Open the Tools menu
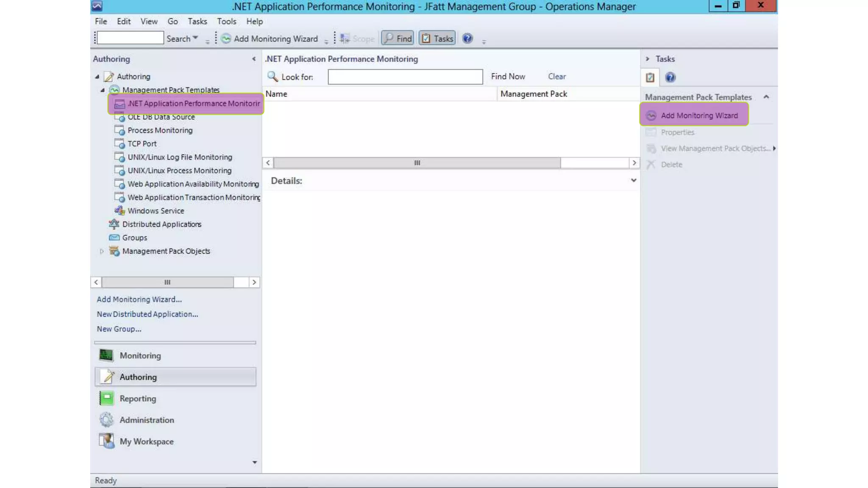Screen dimensions: 868x488 pyautogui.click(x=226, y=21)
